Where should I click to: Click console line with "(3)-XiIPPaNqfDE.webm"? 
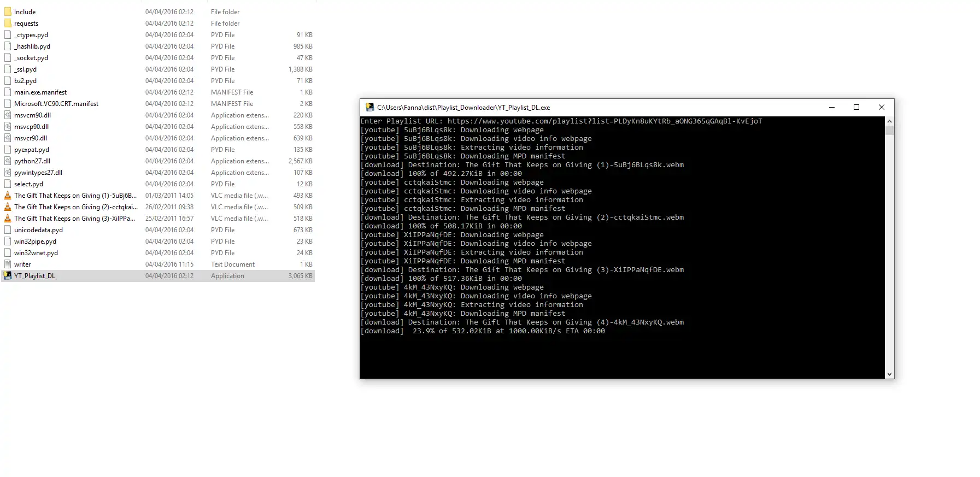[x=522, y=270]
